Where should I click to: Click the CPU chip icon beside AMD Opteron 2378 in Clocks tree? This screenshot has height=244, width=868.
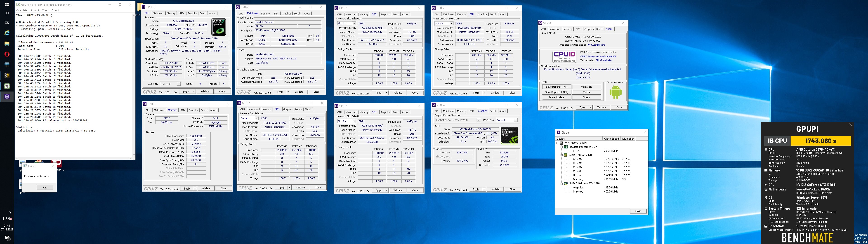pyautogui.click(x=566, y=155)
